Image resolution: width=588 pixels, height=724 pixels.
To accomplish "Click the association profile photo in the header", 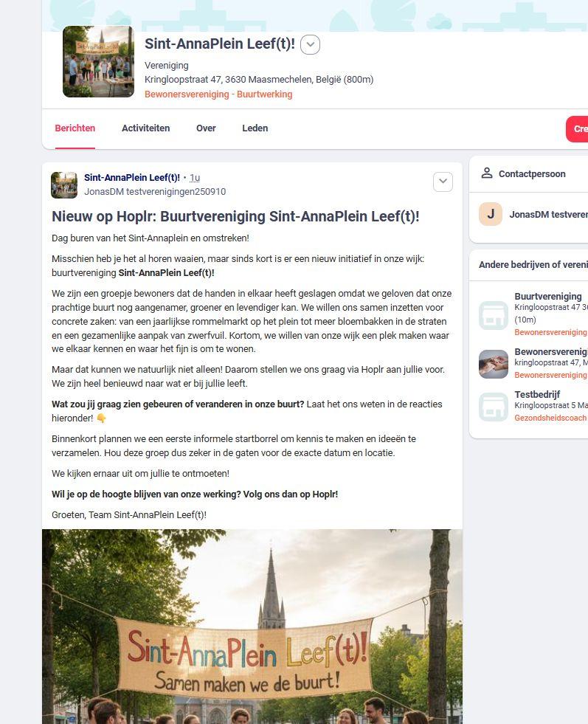I will pos(98,61).
